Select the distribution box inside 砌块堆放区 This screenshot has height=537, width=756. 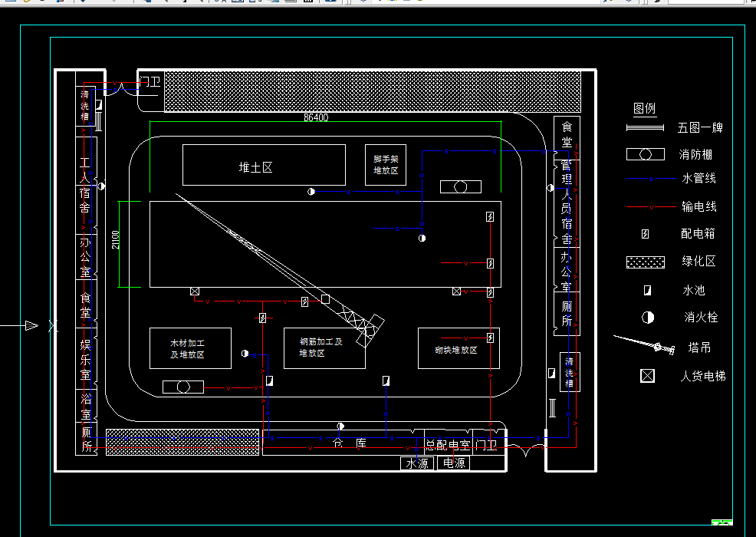coord(490,338)
